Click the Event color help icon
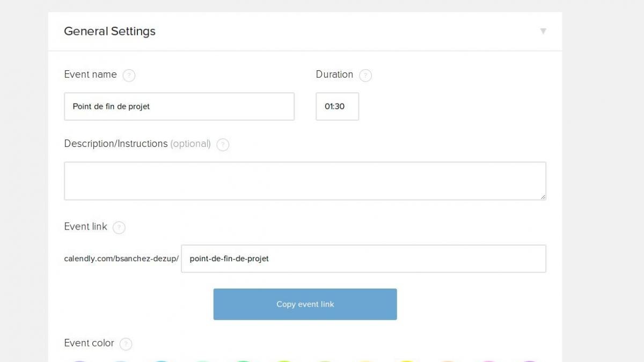 tap(126, 344)
